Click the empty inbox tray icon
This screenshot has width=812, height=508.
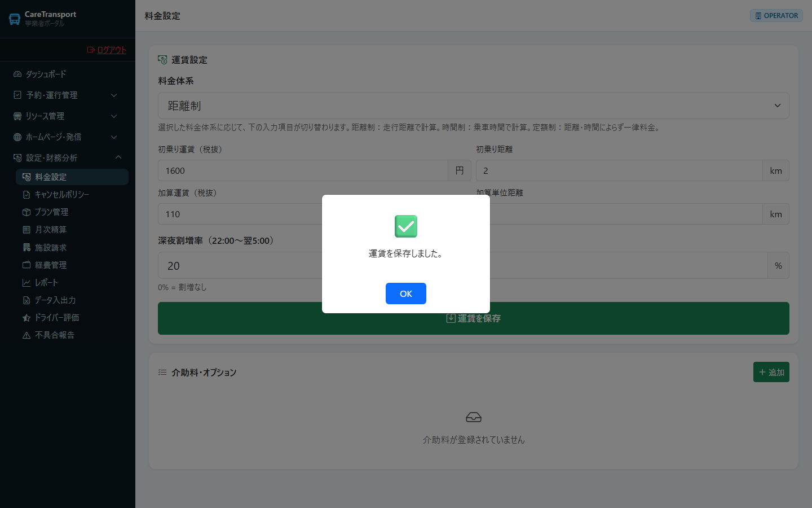pyautogui.click(x=474, y=417)
